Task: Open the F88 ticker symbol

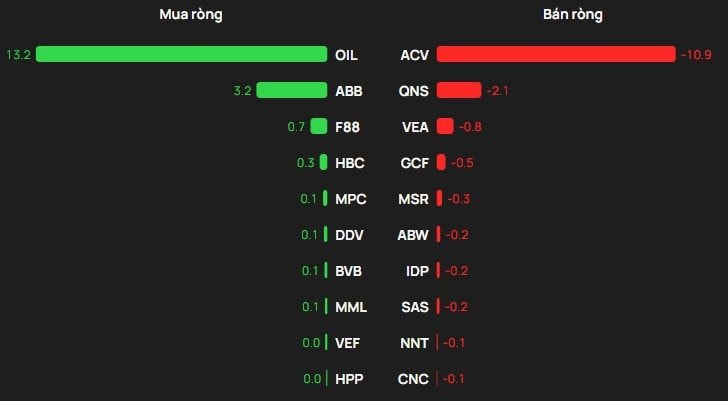Action: pyautogui.click(x=347, y=127)
